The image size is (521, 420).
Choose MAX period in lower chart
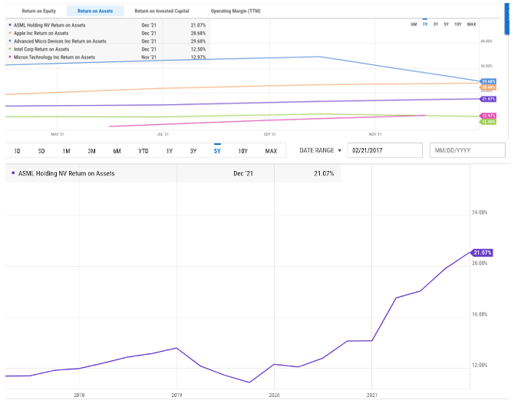point(271,151)
